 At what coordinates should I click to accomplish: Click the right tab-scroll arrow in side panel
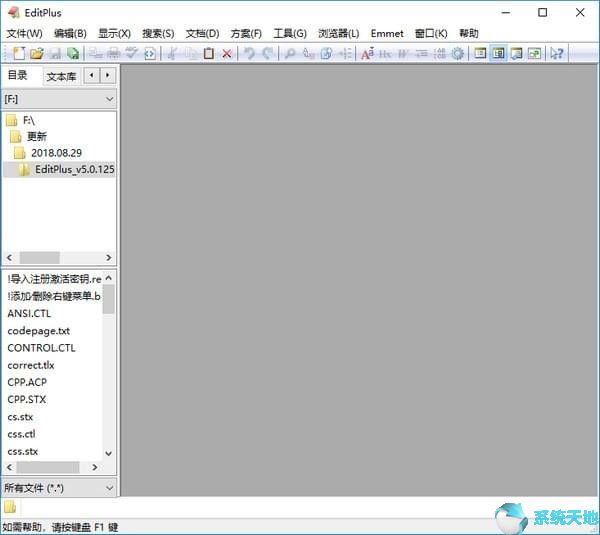[x=108, y=75]
